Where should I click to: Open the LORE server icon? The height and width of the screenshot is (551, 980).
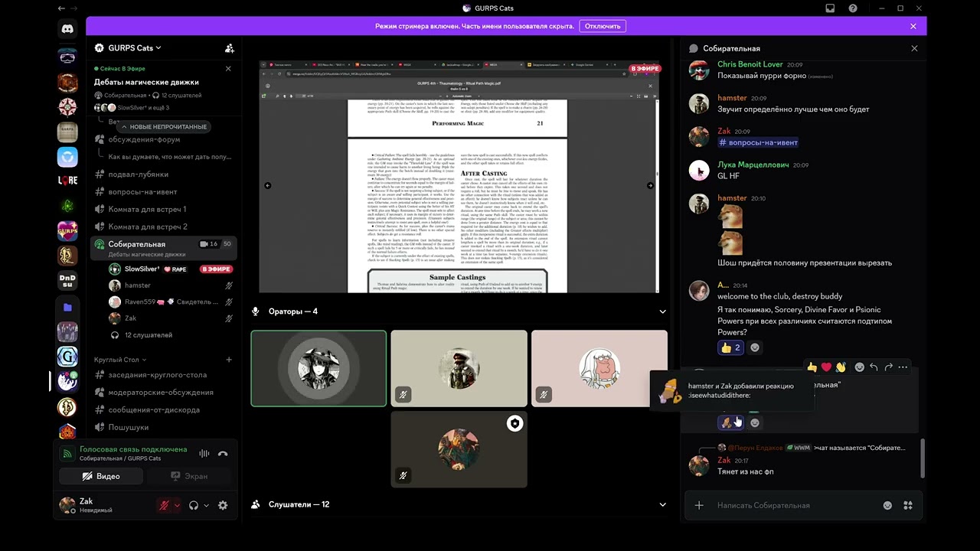click(67, 181)
